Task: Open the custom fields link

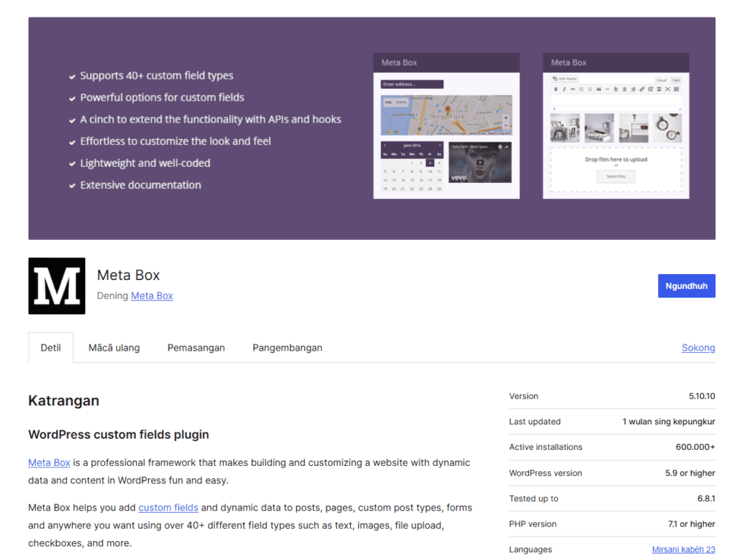Action: [x=169, y=507]
